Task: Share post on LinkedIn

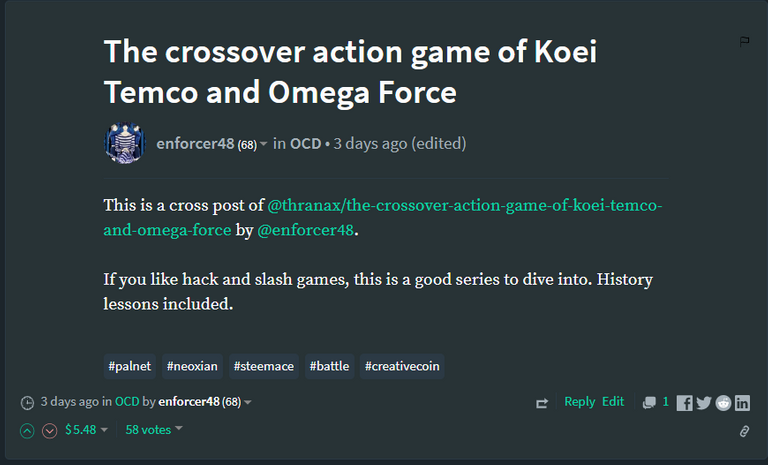Action: [742, 403]
